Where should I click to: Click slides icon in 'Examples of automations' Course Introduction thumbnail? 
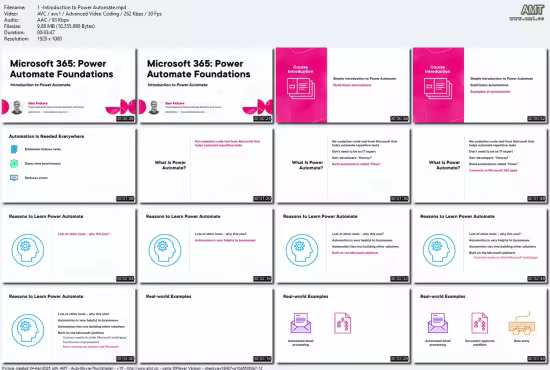438,88
